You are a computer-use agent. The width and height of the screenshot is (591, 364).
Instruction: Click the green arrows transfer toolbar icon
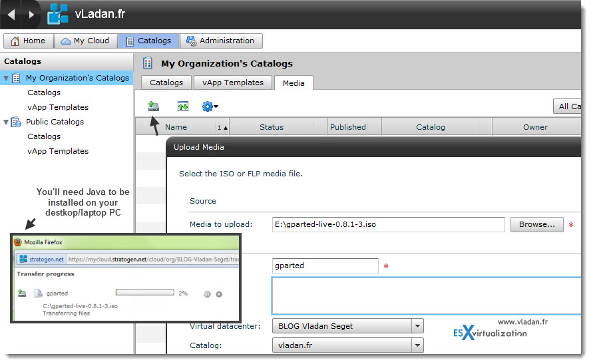click(x=183, y=106)
